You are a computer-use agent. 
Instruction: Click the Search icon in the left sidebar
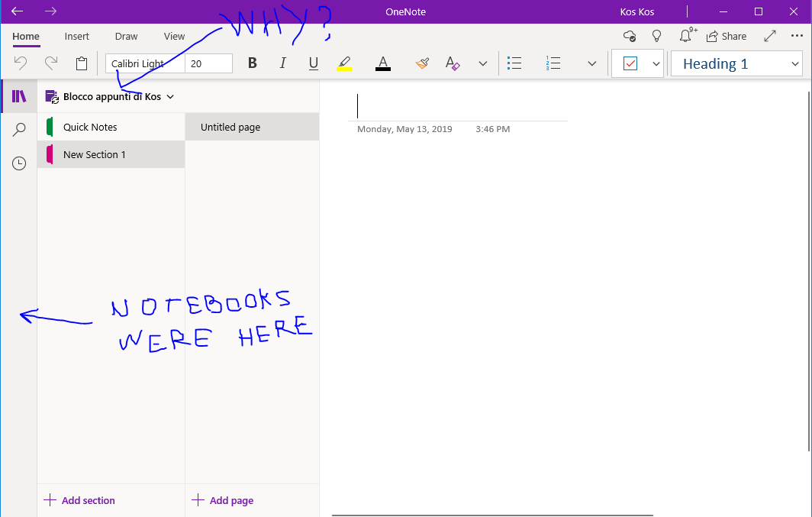click(x=18, y=129)
